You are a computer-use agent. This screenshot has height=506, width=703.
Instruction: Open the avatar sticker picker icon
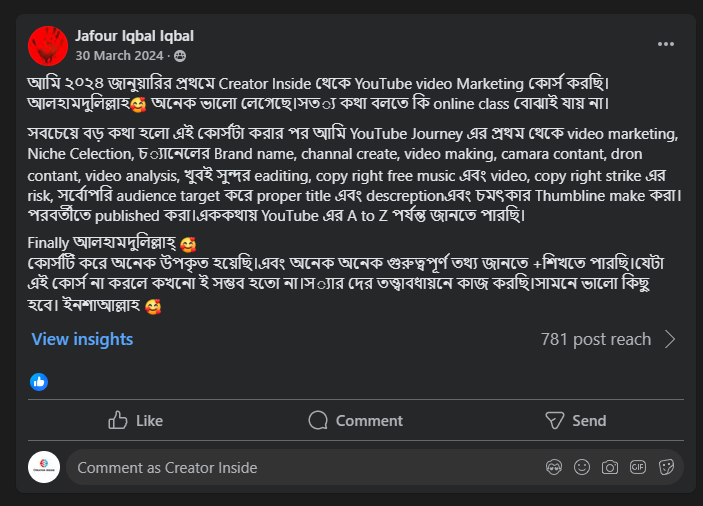[x=554, y=467]
